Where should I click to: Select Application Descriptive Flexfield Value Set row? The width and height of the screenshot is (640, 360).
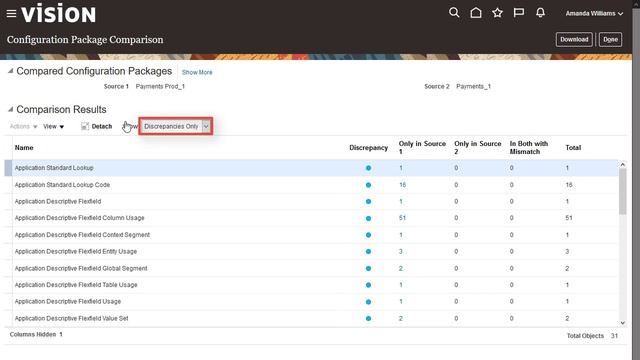click(x=311, y=318)
